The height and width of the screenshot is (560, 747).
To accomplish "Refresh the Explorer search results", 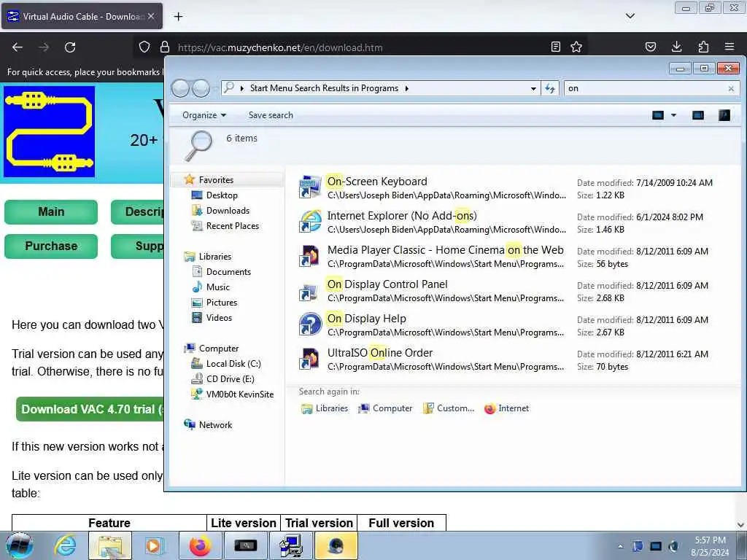I will [550, 88].
